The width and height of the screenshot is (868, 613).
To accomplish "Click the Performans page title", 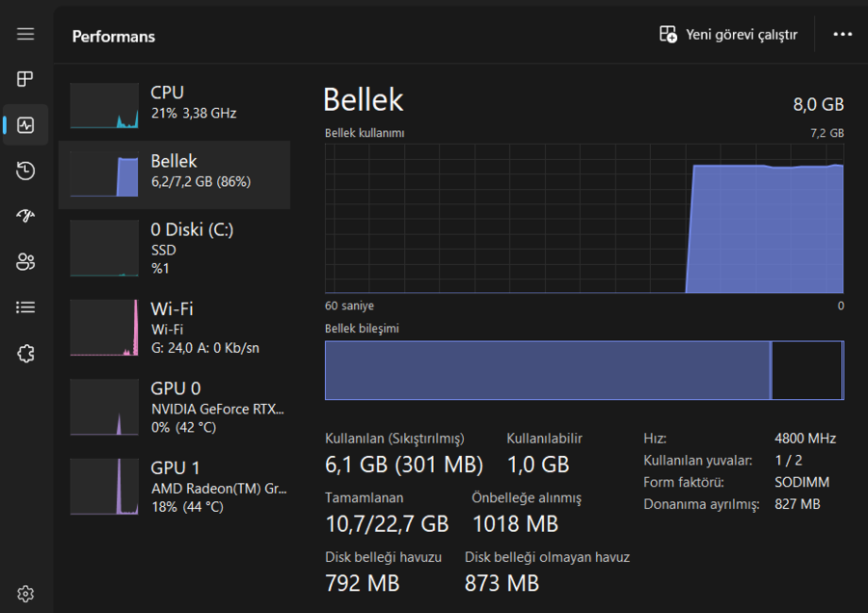I will 114,37.
